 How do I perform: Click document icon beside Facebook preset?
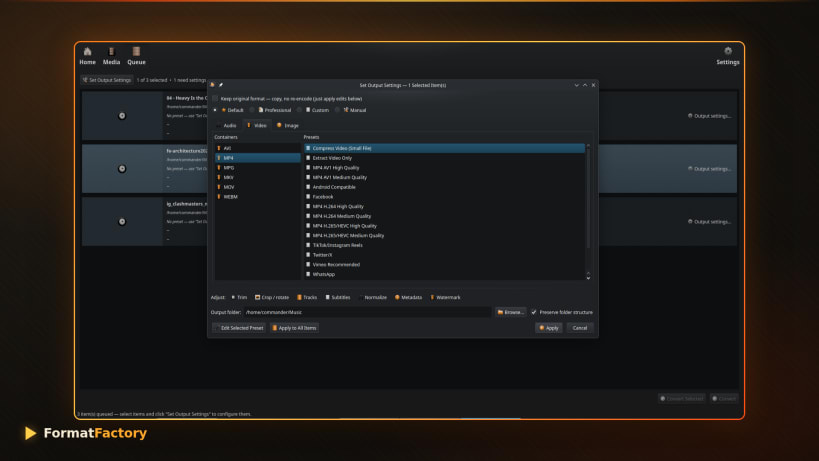click(308, 197)
